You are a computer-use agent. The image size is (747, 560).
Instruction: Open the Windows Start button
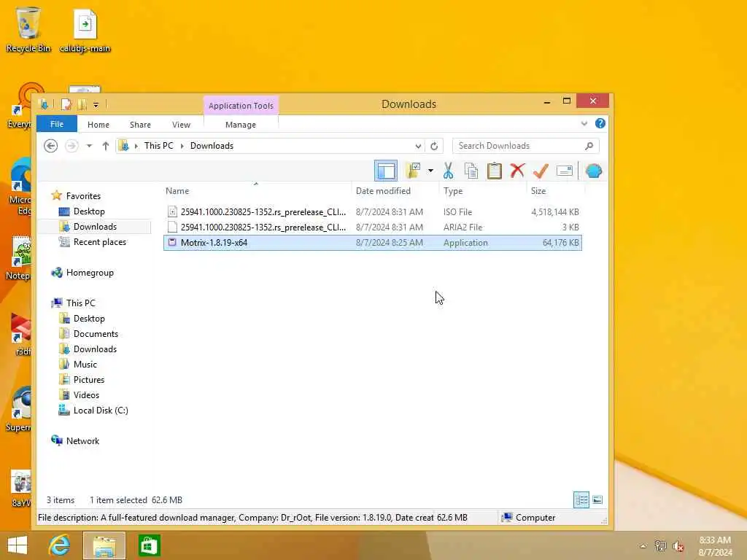(x=18, y=545)
